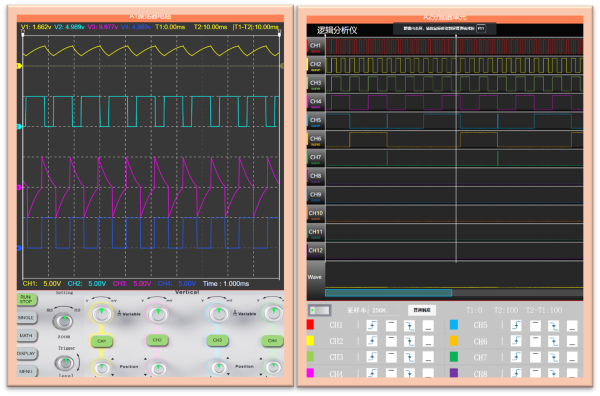Click the RUN STOP button
The height and width of the screenshot is (396, 600).
click(x=26, y=299)
